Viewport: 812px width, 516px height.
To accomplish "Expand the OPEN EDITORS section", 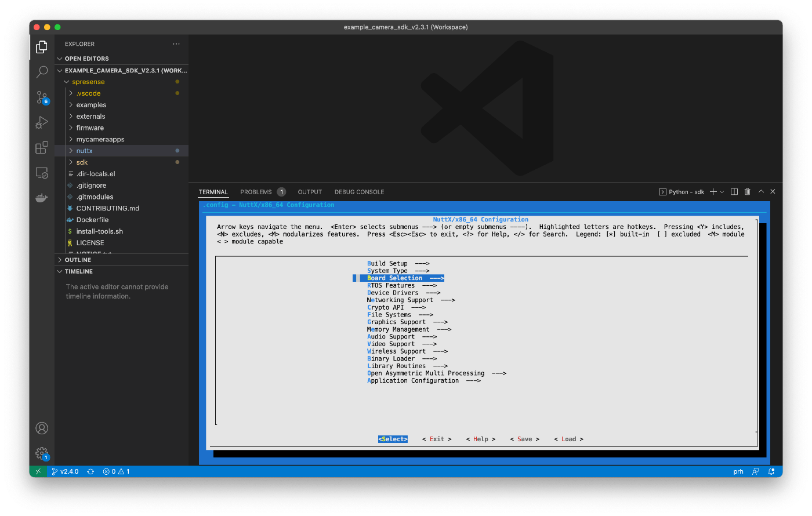I will [x=122, y=59].
